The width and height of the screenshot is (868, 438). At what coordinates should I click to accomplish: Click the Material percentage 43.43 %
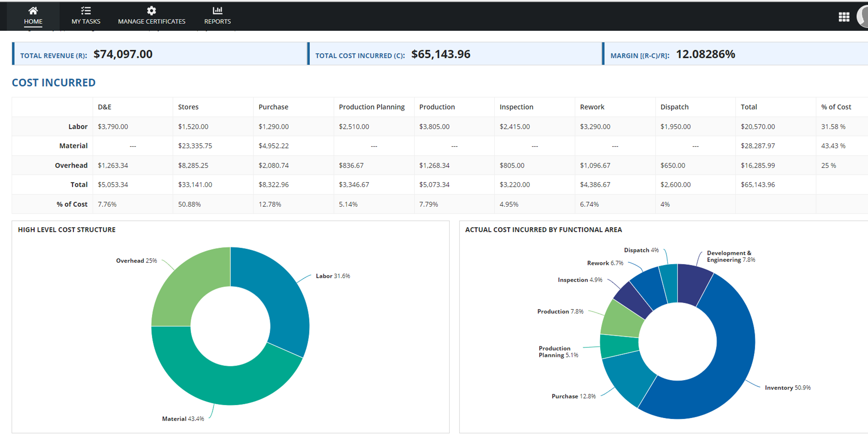pos(833,146)
